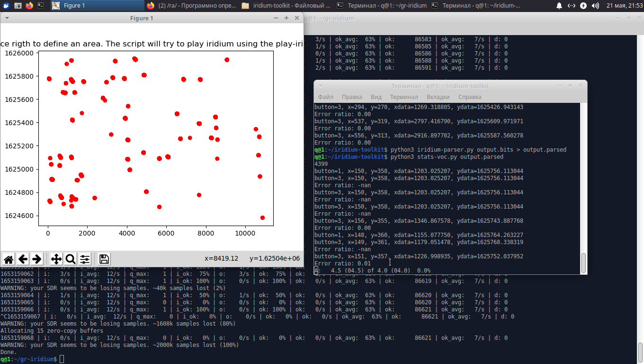This screenshot has width=644, height=364.
Task: Open the Вид menu in terminal
Action: (x=376, y=97)
